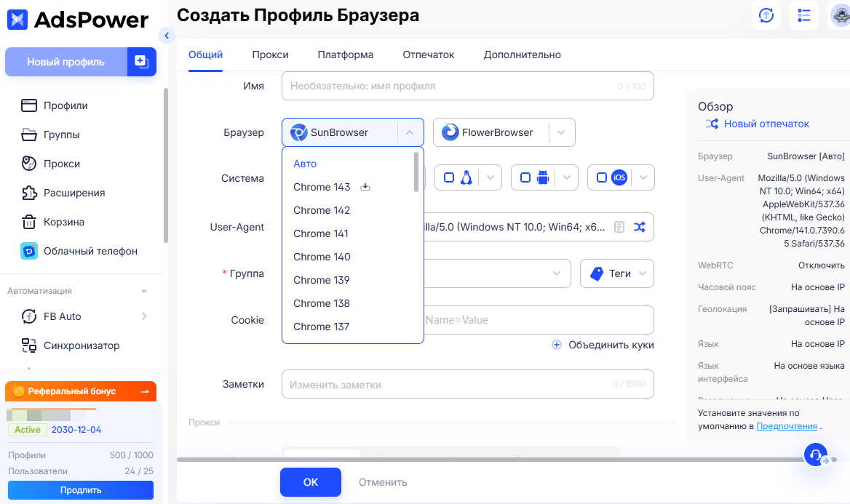This screenshot has width=850, height=504.
Task: Confirm with the OK button
Action: pyautogui.click(x=311, y=482)
